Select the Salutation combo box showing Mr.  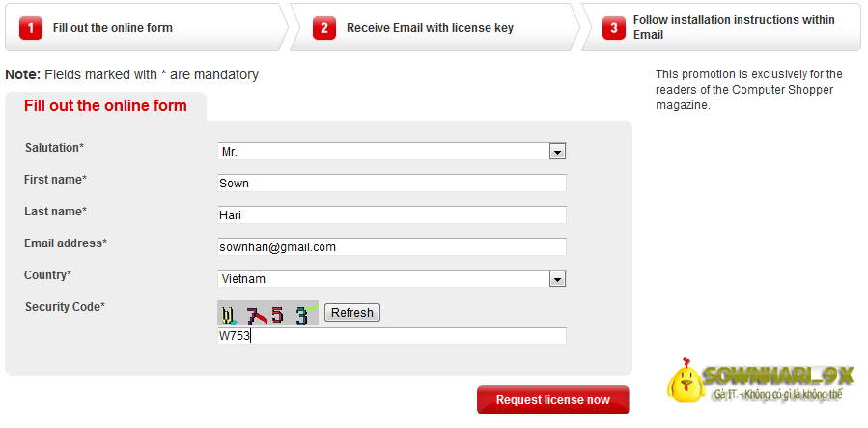pos(392,152)
